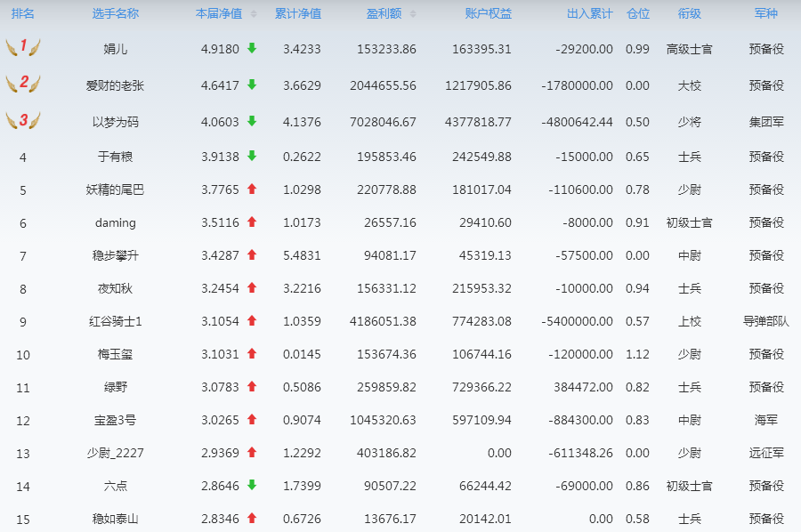This screenshot has width=801, height=532.
Task: Select player name 红谷骑士1
Action: (x=116, y=321)
